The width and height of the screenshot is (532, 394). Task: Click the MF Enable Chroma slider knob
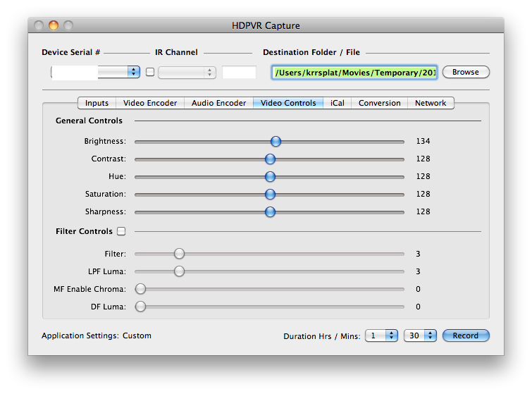(x=140, y=289)
